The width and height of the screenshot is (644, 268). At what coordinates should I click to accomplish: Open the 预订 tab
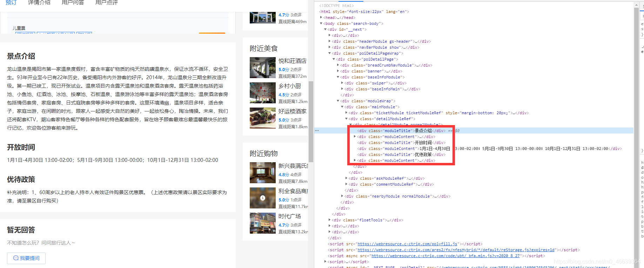click(x=11, y=2)
